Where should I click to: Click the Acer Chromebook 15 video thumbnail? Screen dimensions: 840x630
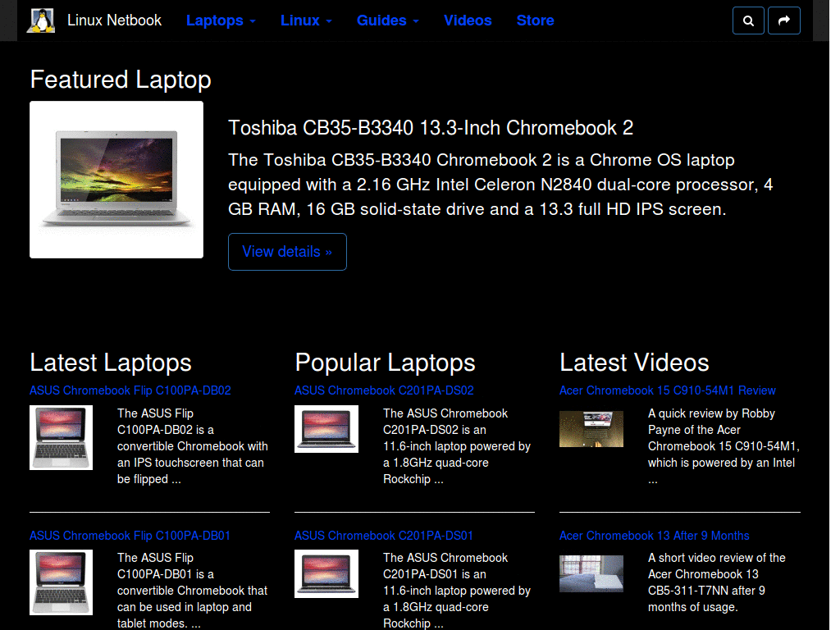591,428
